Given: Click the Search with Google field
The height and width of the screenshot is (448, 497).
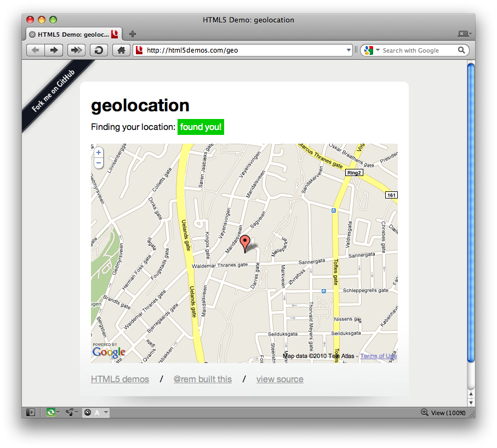Looking at the screenshot, I should pos(416,50).
